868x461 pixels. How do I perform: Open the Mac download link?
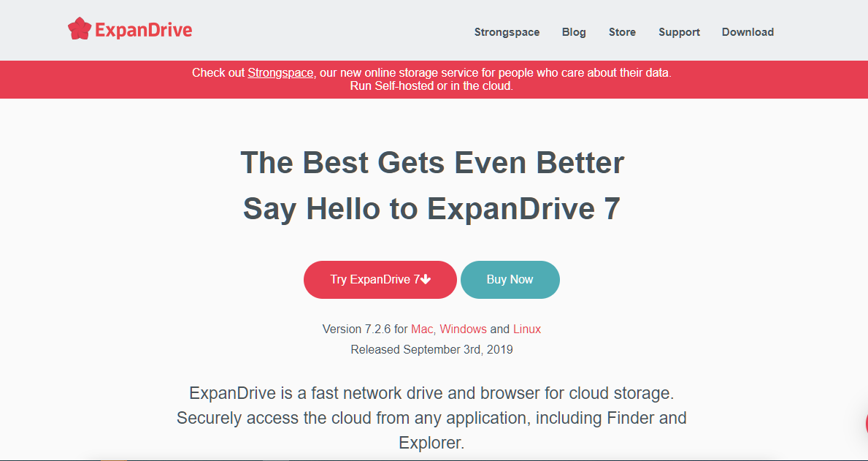tap(422, 329)
